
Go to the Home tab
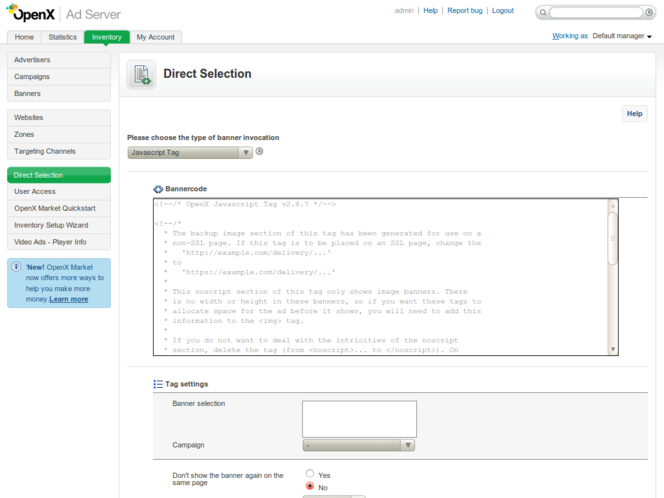[x=24, y=37]
